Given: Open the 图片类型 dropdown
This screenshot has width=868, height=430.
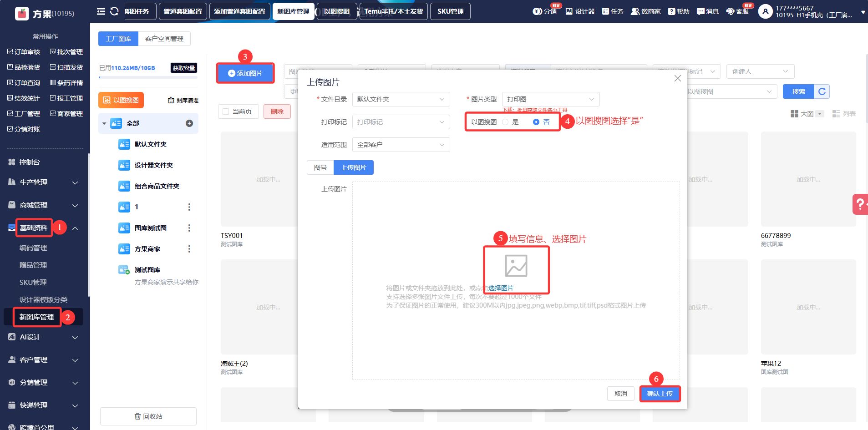Looking at the screenshot, I should click(x=551, y=99).
